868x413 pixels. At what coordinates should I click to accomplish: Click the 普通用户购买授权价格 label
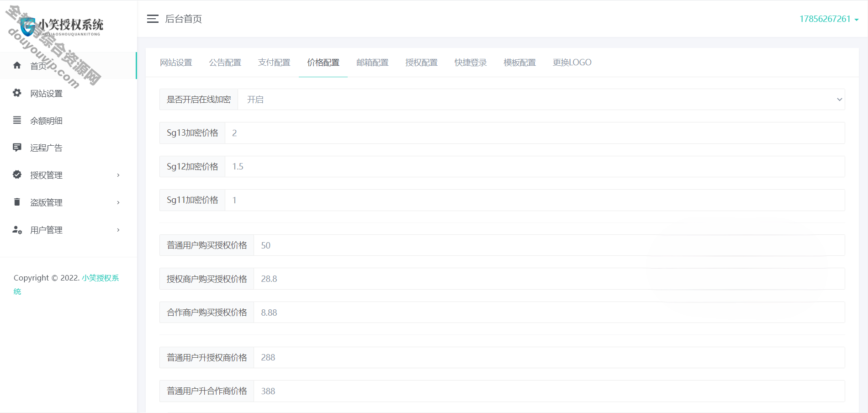[x=206, y=245]
